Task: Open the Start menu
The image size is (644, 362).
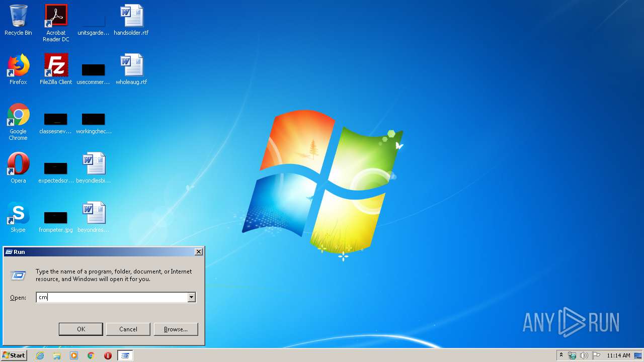Action: pos(14,355)
